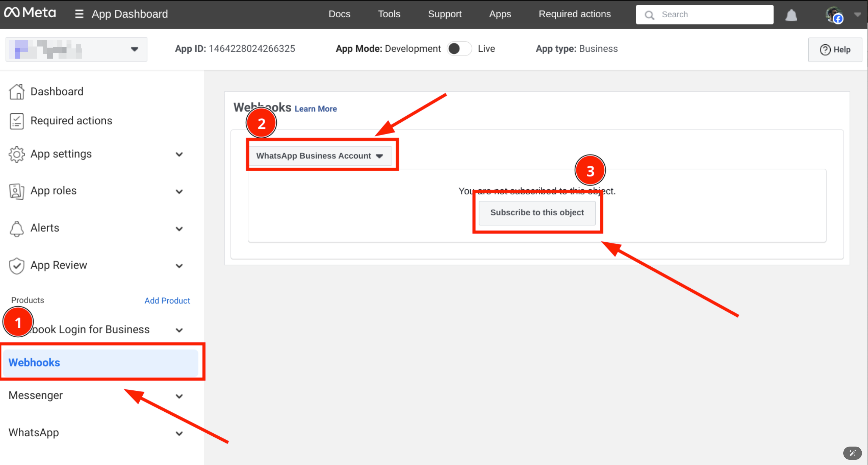Expand the App Review section
Viewport: 868px width, 465px height.
tap(179, 266)
